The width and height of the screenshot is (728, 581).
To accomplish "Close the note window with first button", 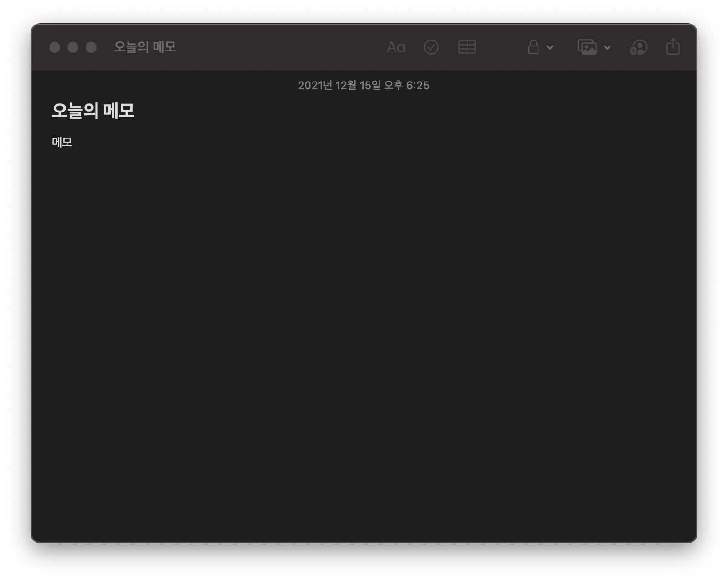I will (x=55, y=47).
